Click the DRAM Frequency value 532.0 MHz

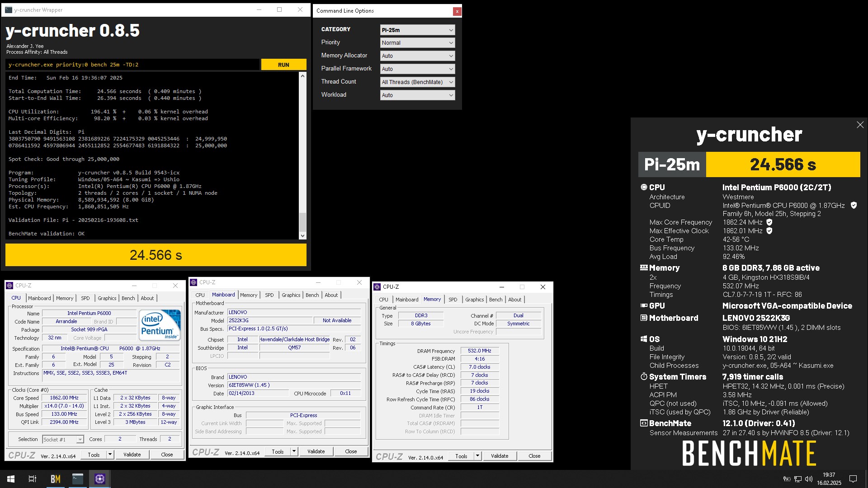(x=480, y=351)
